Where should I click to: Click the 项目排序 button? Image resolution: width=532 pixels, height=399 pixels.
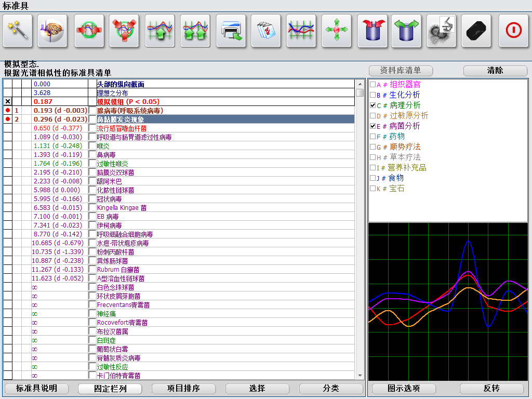point(183,389)
